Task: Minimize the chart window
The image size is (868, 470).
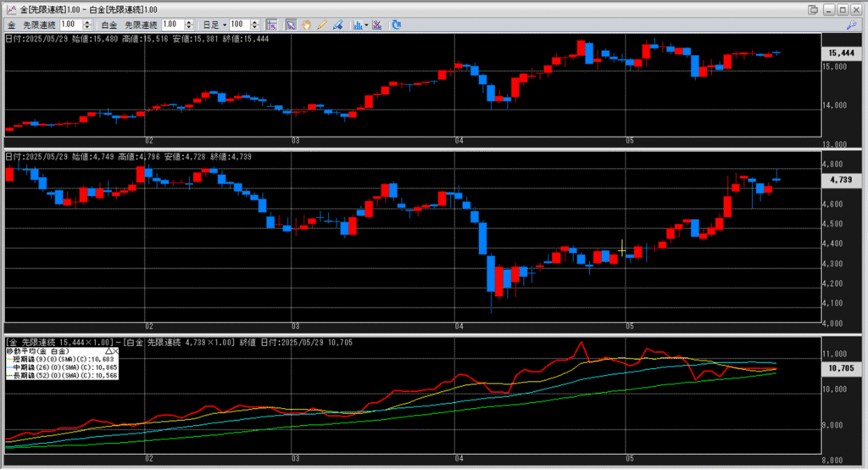Action: coord(829,9)
